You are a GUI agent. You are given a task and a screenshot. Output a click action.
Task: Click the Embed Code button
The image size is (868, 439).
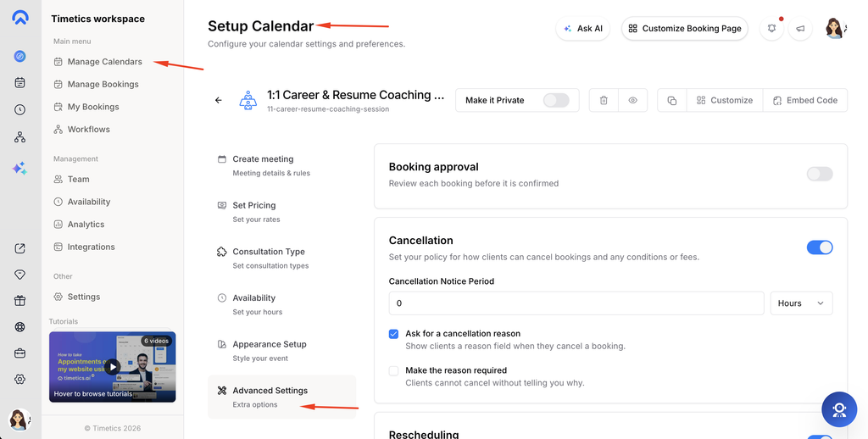(x=805, y=100)
